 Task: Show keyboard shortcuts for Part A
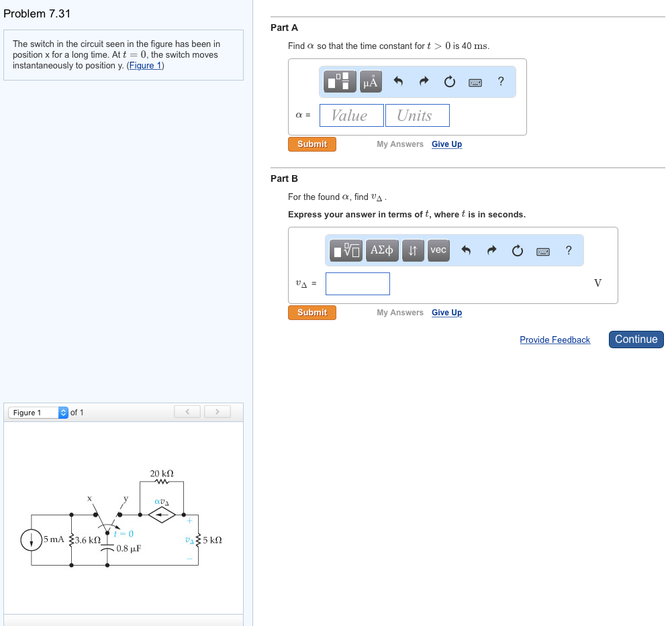[x=475, y=82]
